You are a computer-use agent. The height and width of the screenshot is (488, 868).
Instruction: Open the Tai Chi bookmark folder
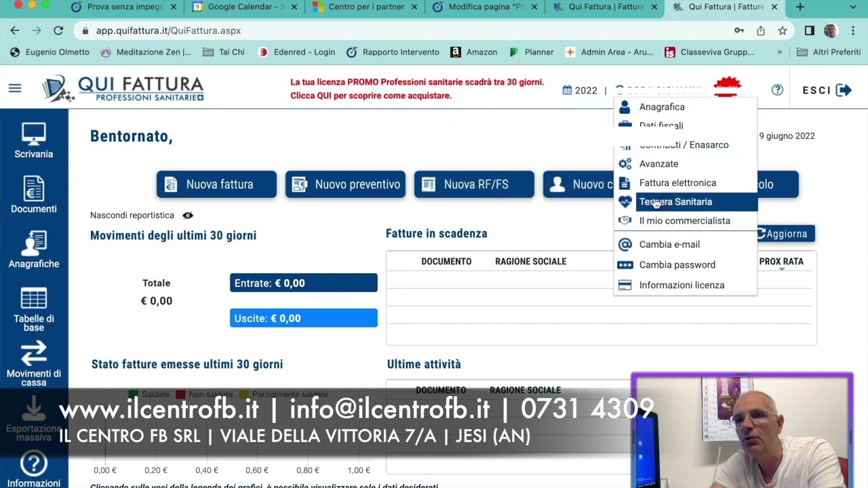224,52
